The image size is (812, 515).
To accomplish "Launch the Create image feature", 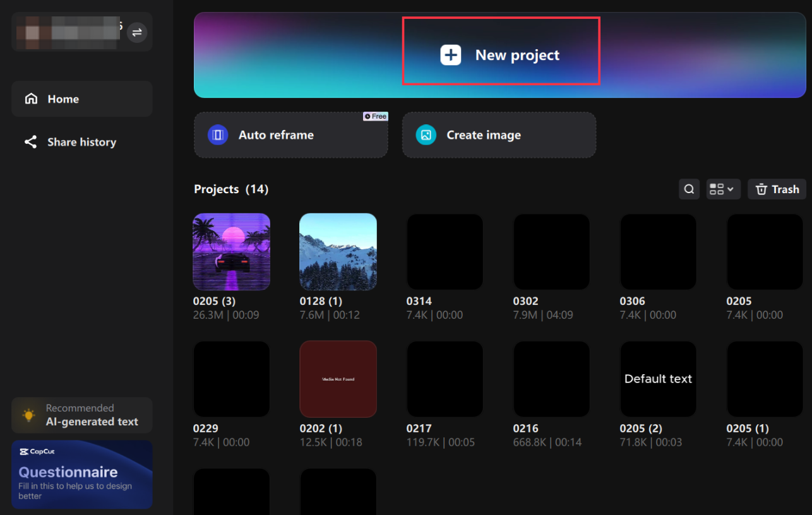I will (x=499, y=135).
